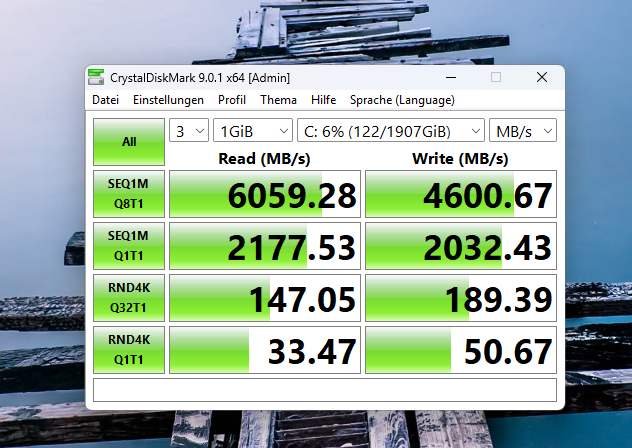Run the SEQ1M Q1T1 test
The width and height of the screenshot is (632, 448).
coord(129,246)
